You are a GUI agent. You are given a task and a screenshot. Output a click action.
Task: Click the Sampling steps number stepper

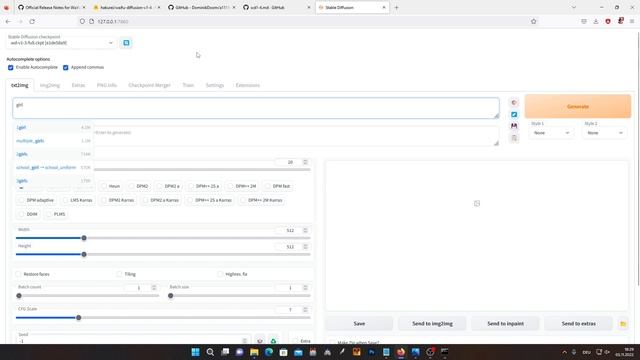tap(305, 162)
